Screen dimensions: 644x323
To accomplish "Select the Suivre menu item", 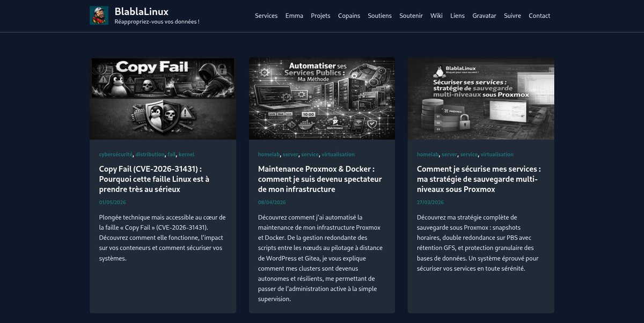I will click(x=513, y=16).
